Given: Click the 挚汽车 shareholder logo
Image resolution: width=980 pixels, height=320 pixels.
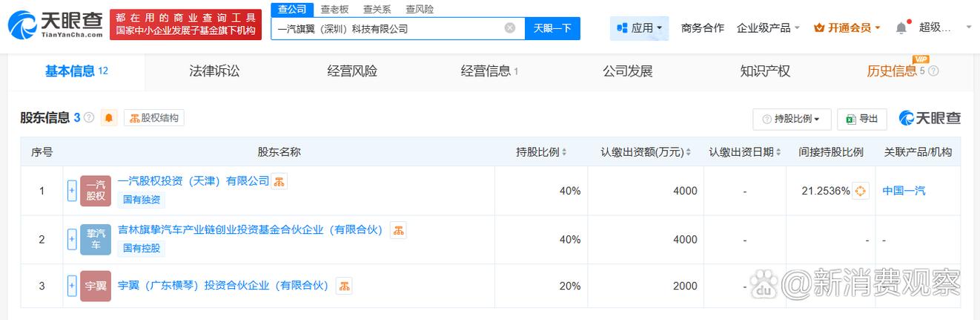Looking at the screenshot, I should point(96,239).
